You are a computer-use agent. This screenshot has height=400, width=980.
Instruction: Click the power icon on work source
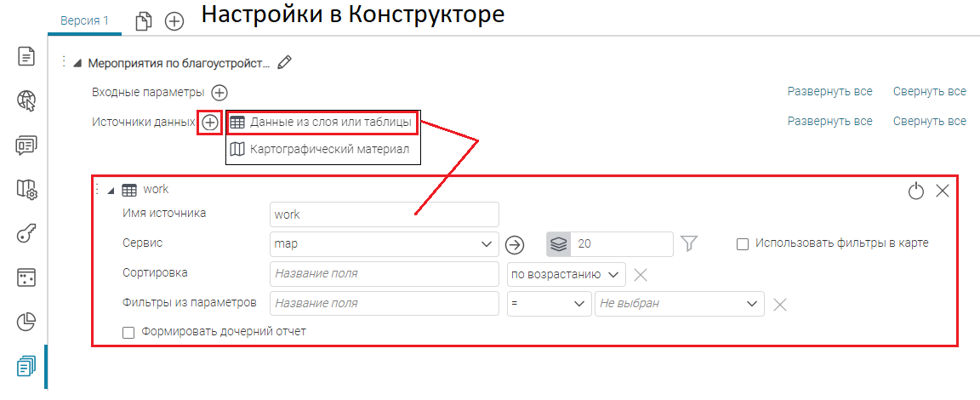[915, 191]
